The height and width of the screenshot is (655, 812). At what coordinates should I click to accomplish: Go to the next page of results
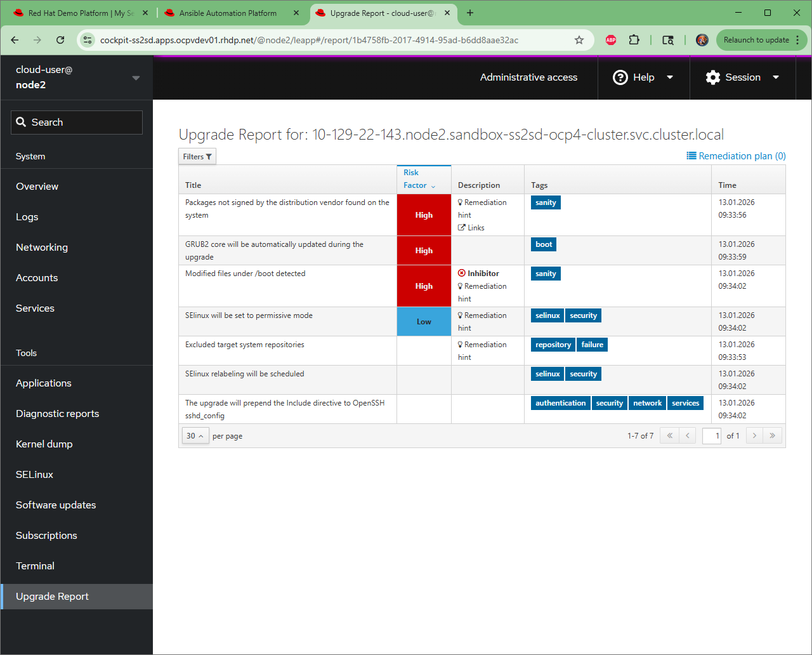pyautogui.click(x=754, y=435)
